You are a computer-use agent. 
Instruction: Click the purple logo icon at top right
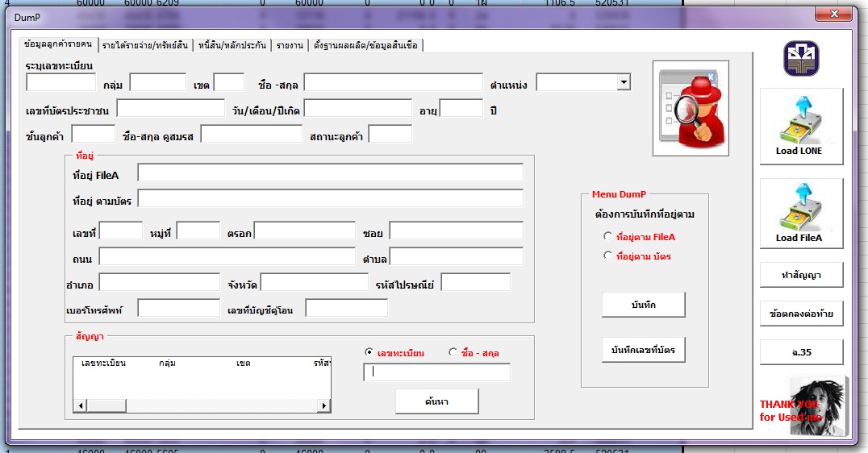(x=800, y=60)
